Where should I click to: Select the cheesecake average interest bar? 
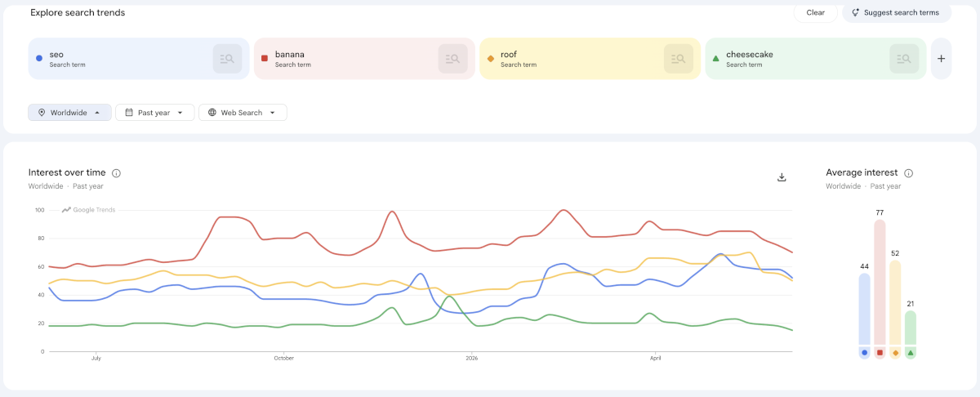[x=911, y=328]
